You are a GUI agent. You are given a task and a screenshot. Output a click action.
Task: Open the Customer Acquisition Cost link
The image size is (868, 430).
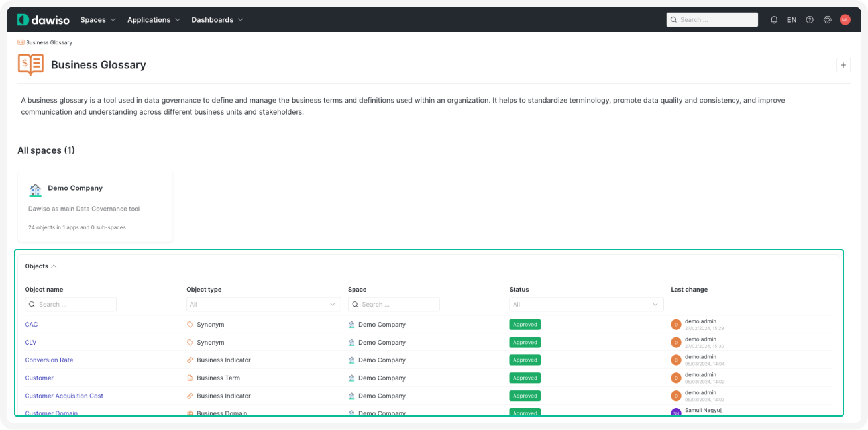click(64, 396)
